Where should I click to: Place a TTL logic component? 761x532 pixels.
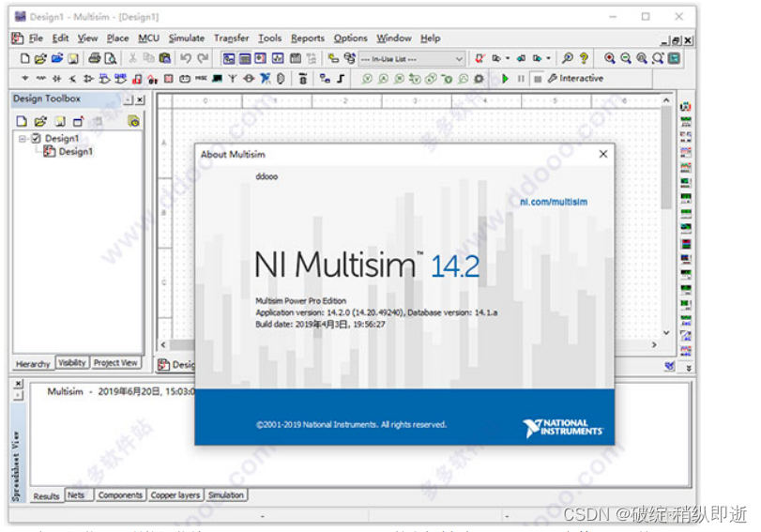104,78
